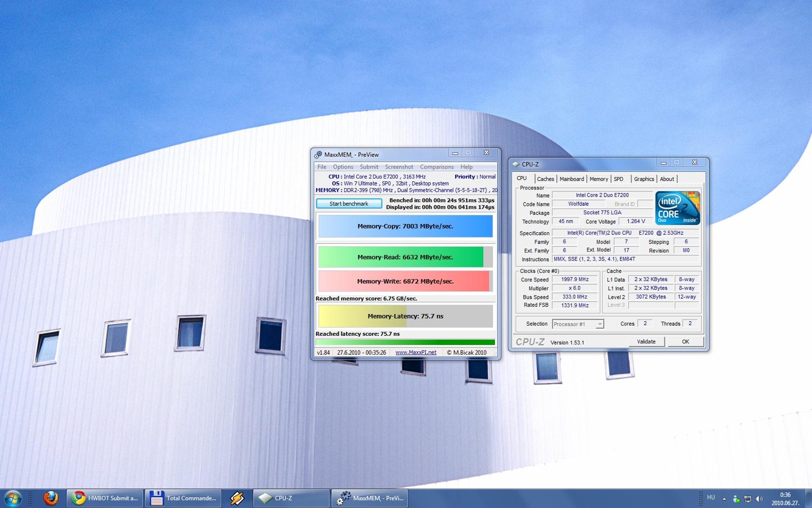Click the Priority : Normal text in MaxxMEM

click(475, 177)
